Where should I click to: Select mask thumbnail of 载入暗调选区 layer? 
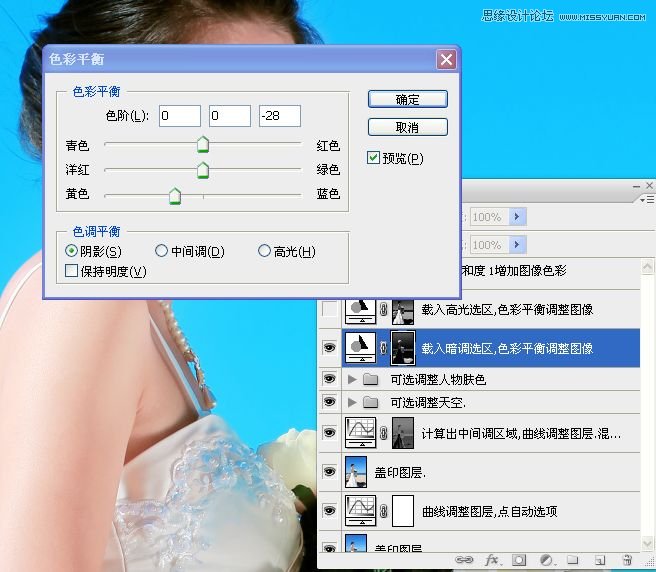click(x=403, y=348)
